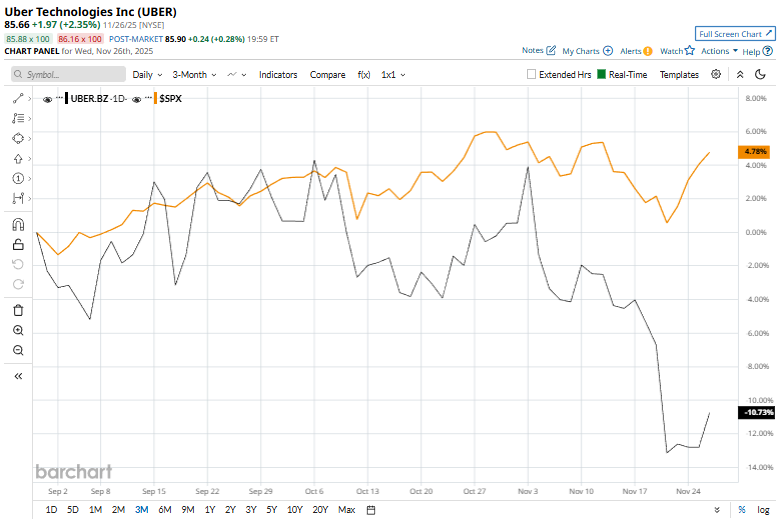Viewport: 777px width, 526px height.
Task: Delete drawings with the trash icon
Action: tap(18, 310)
